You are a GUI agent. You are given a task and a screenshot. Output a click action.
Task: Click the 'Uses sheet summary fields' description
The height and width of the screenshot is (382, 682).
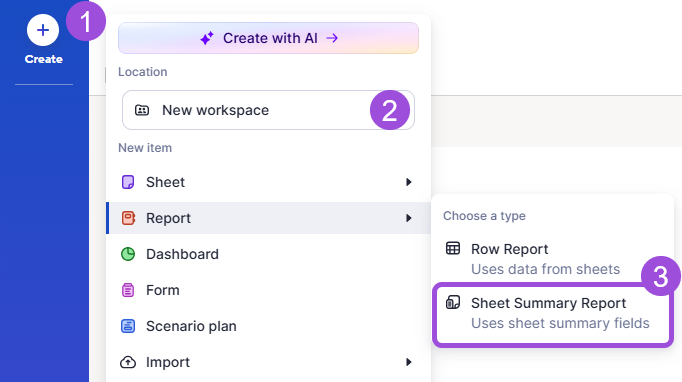pos(560,323)
